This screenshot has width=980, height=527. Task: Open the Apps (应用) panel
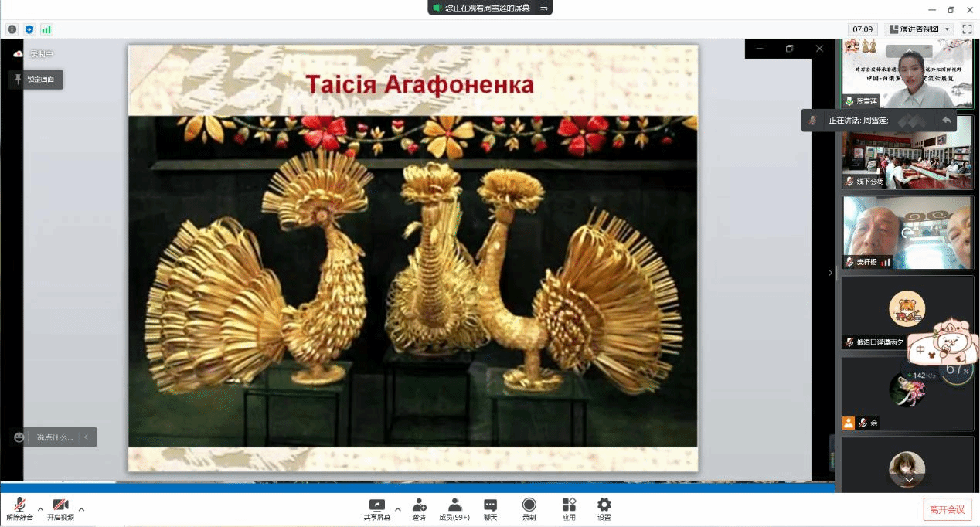click(569, 508)
